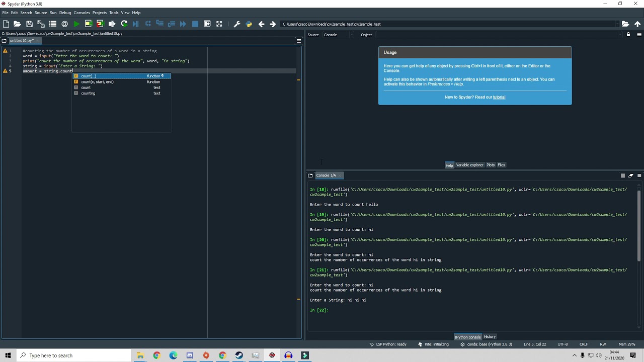This screenshot has width=644, height=362.
Task: Open the View menu
Action: [x=125, y=13]
